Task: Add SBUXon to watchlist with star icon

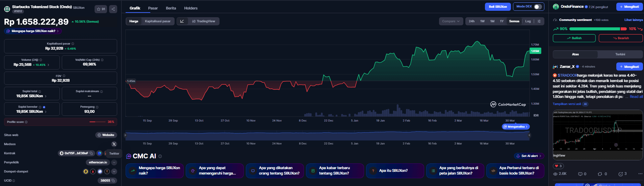Action: pos(101,9)
